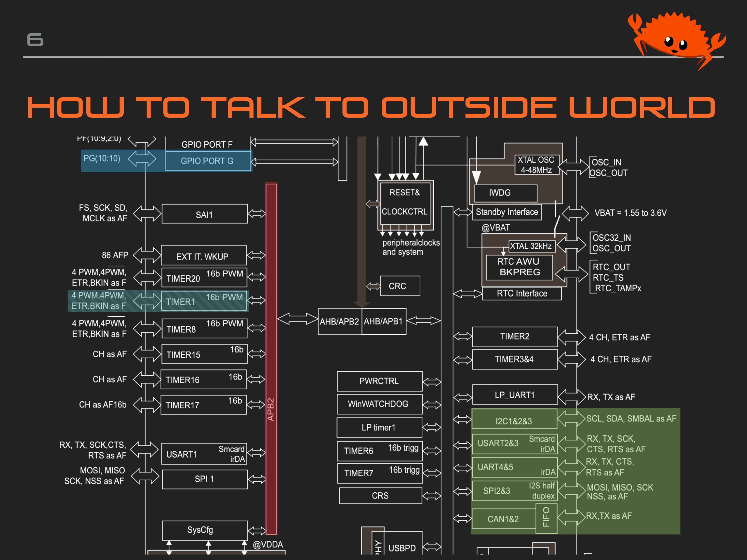Select the highlighted TIMER1 block
This screenshot has height=560, width=747.
(204, 301)
